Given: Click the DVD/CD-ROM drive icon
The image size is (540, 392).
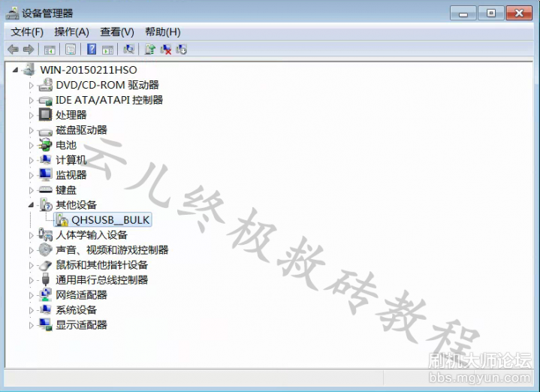Looking at the screenshot, I should click(46, 85).
